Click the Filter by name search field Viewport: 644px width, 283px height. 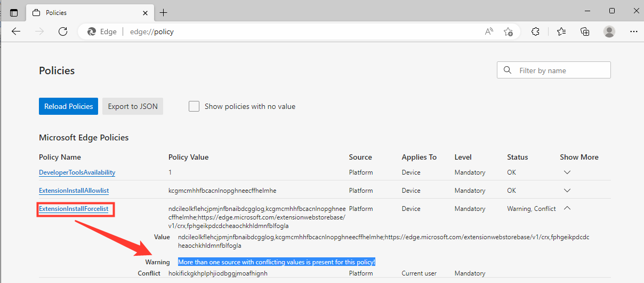click(x=560, y=70)
